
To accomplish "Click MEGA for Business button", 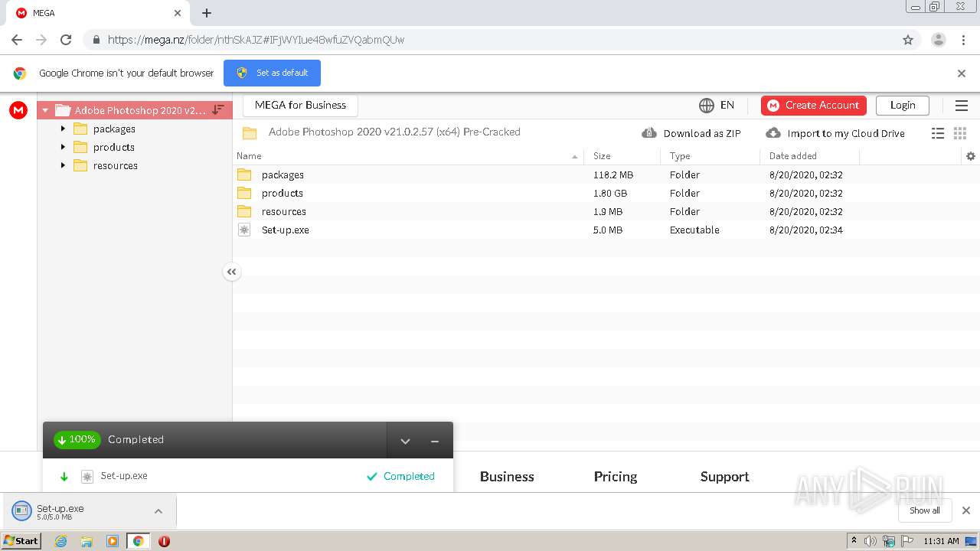I will (300, 106).
